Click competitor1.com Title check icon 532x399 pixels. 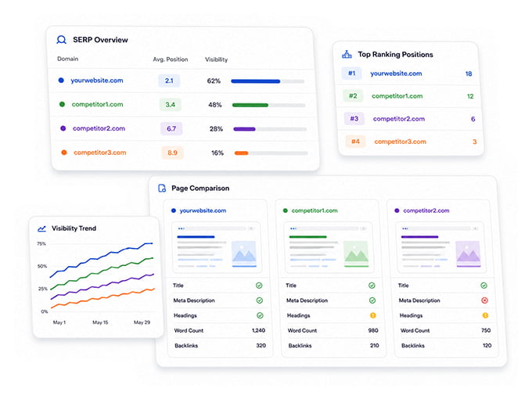pos(372,286)
